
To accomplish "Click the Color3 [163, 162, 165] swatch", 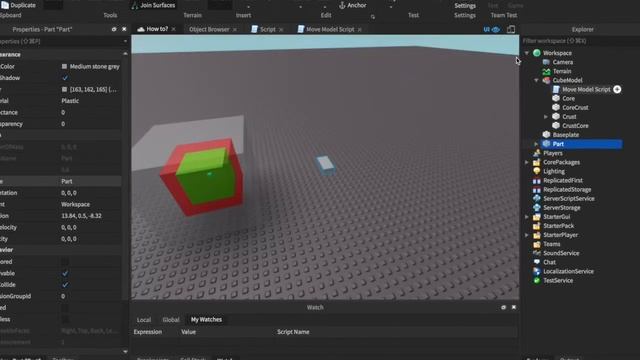I will pos(64,89).
